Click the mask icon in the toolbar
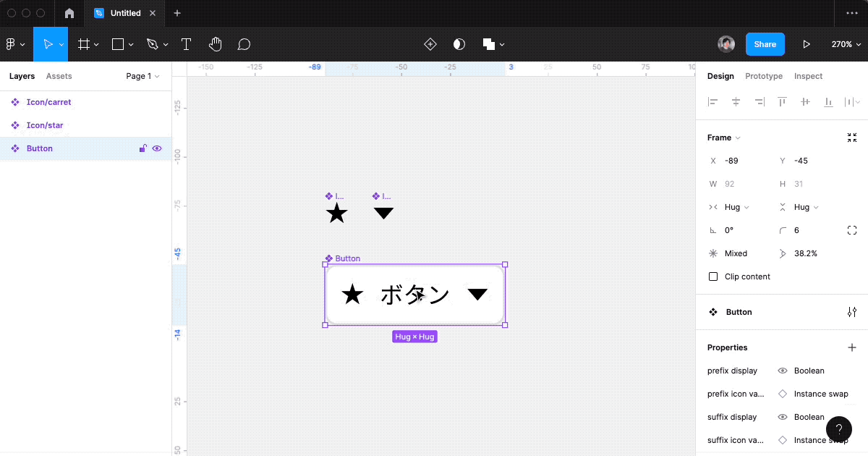This screenshot has height=456, width=868. (459, 44)
